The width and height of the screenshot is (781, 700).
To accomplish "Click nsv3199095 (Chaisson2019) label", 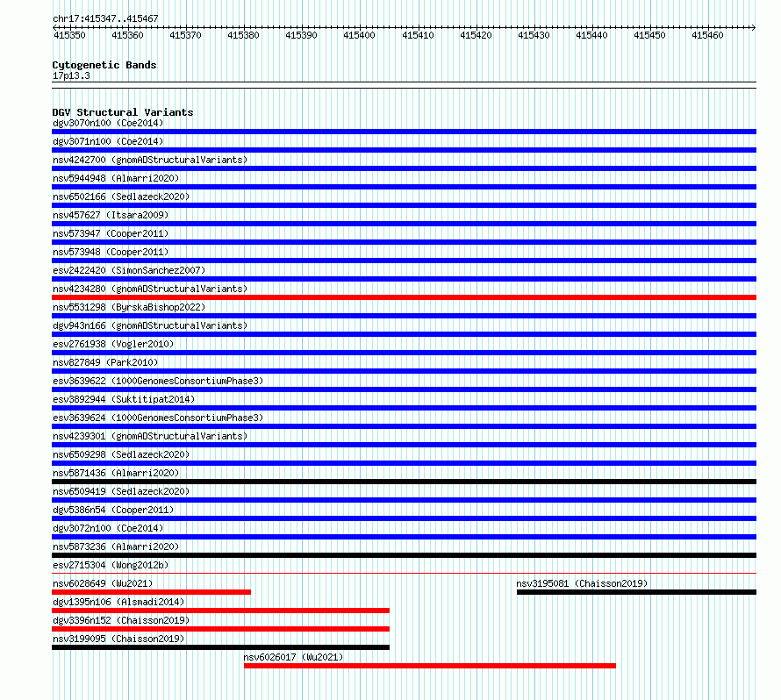I will tap(118, 639).
